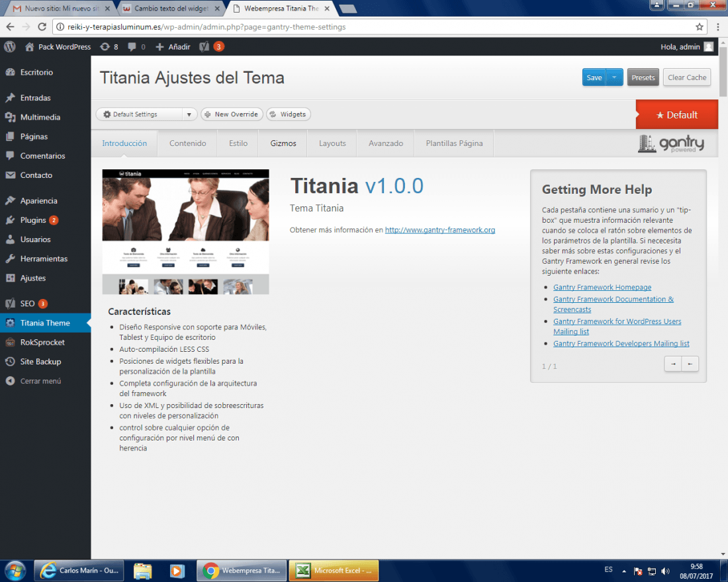Open Hola, admin user menu
Viewport: 728px width, 582px height.
click(x=687, y=47)
